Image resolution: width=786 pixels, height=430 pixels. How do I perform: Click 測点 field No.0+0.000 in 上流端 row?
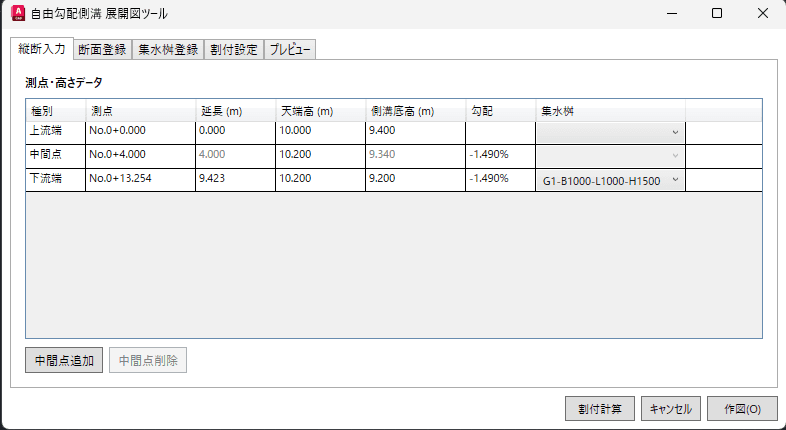(140, 131)
